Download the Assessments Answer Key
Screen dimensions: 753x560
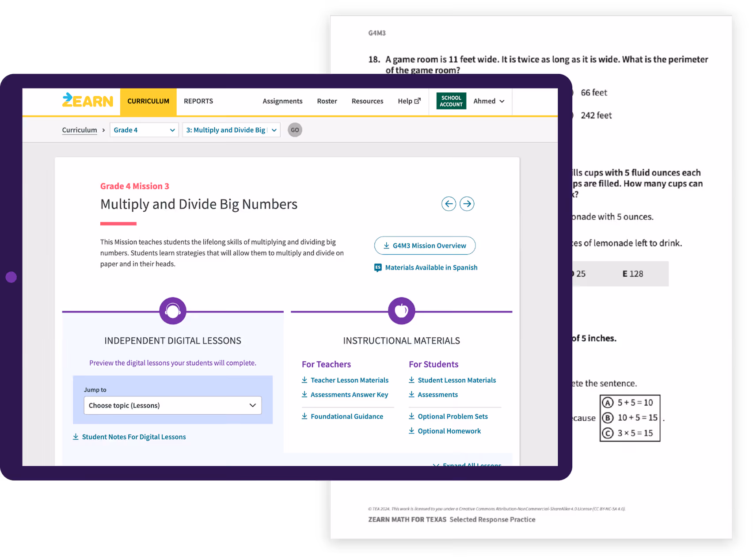click(x=345, y=395)
